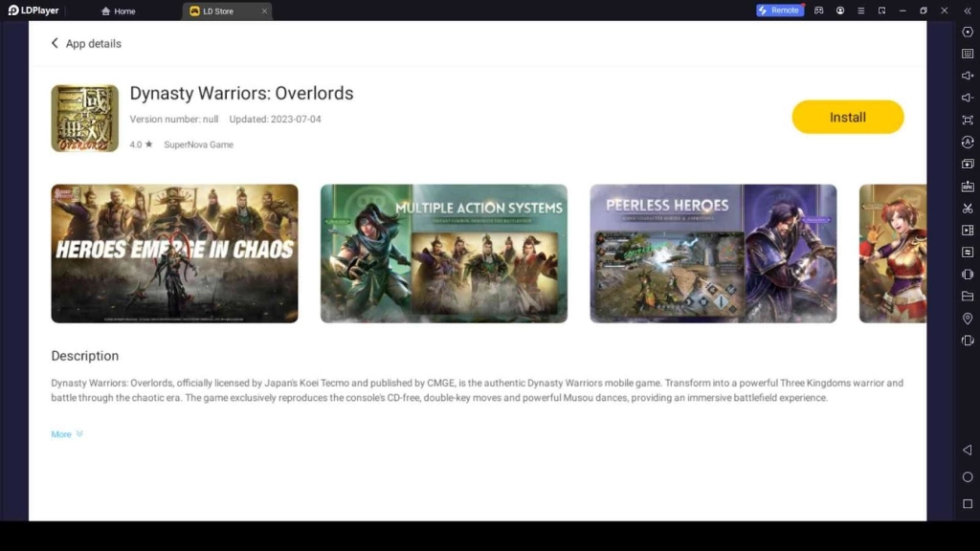Screen dimensions: 980x551
Task: Open the Peerless Heroes screenshot
Action: click(713, 253)
